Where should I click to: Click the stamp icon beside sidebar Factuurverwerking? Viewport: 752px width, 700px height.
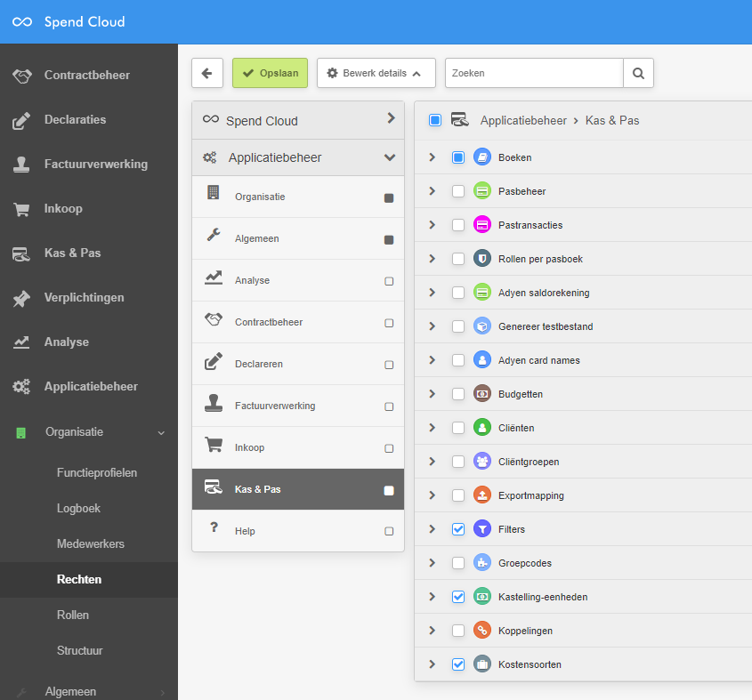coord(21,165)
